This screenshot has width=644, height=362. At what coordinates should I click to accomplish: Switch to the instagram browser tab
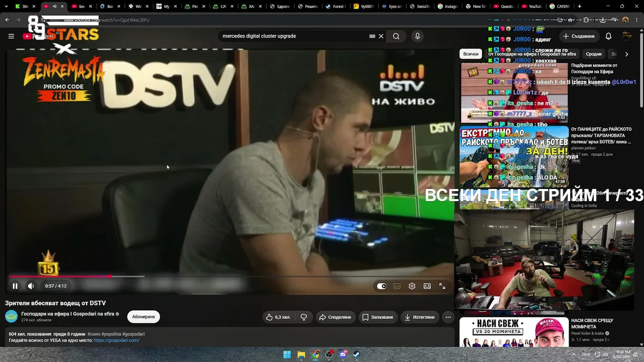click(448, 7)
